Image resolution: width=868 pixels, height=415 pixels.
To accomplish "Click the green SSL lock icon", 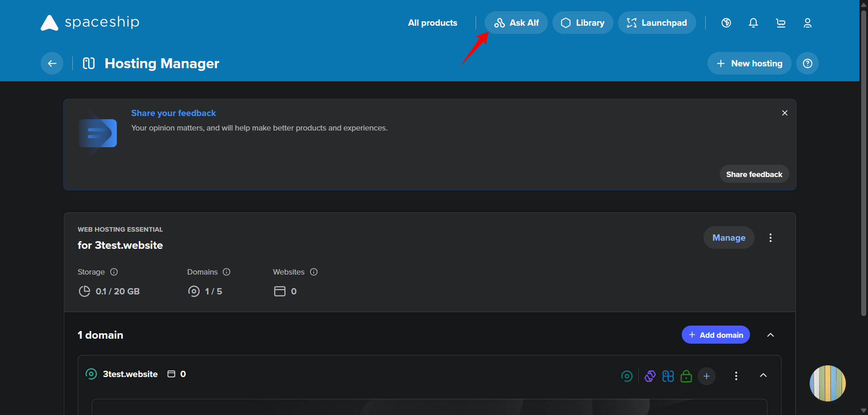I will 686,376.
